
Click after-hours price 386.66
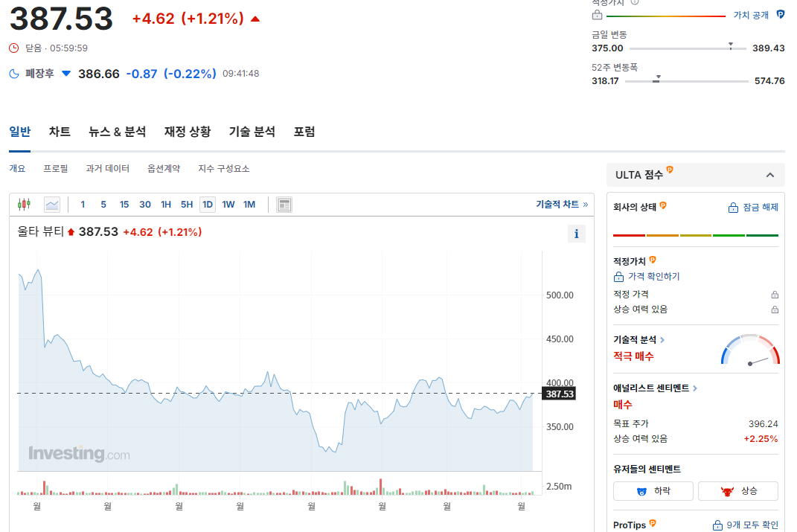point(99,74)
